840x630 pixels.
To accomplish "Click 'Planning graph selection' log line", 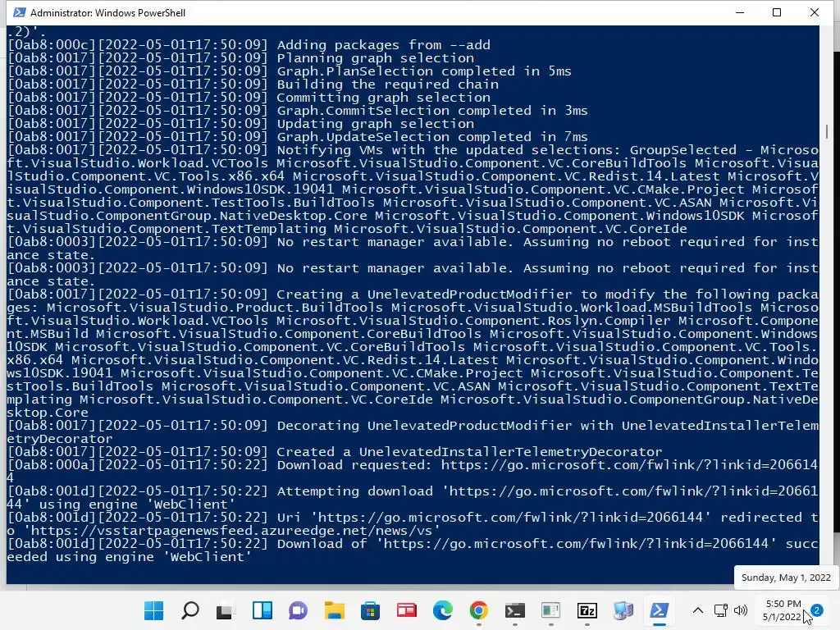I will pos(241,58).
